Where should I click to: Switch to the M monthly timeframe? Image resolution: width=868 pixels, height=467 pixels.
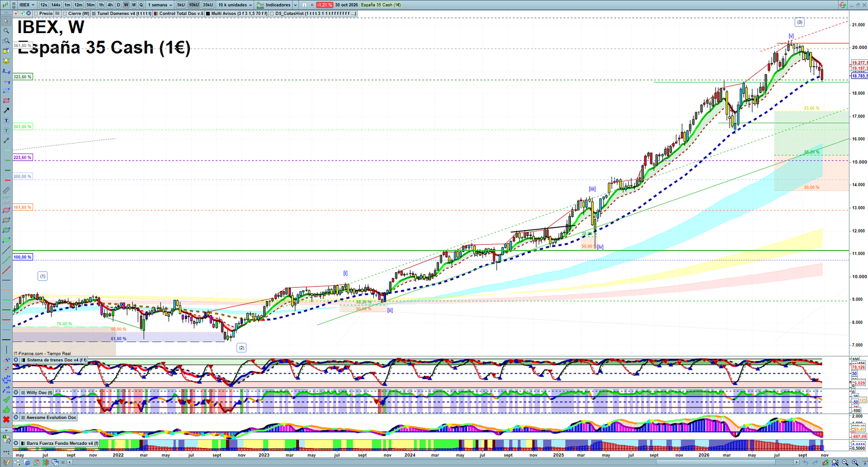coord(133,5)
